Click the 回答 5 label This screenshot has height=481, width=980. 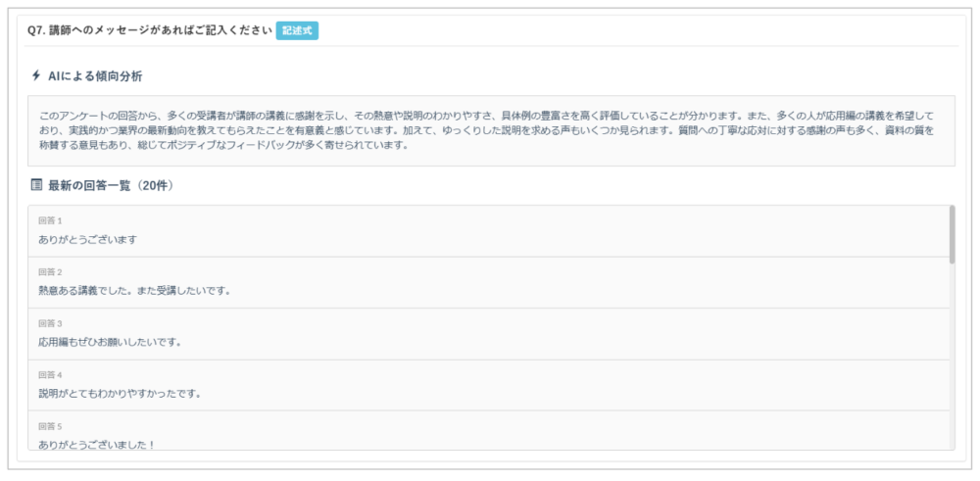50,426
